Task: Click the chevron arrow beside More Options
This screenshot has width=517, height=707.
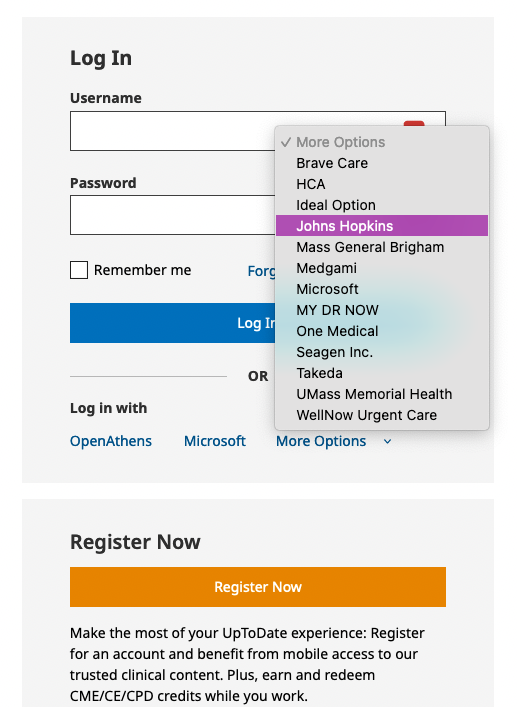Action: pyautogui.click(x=387, y=441)
